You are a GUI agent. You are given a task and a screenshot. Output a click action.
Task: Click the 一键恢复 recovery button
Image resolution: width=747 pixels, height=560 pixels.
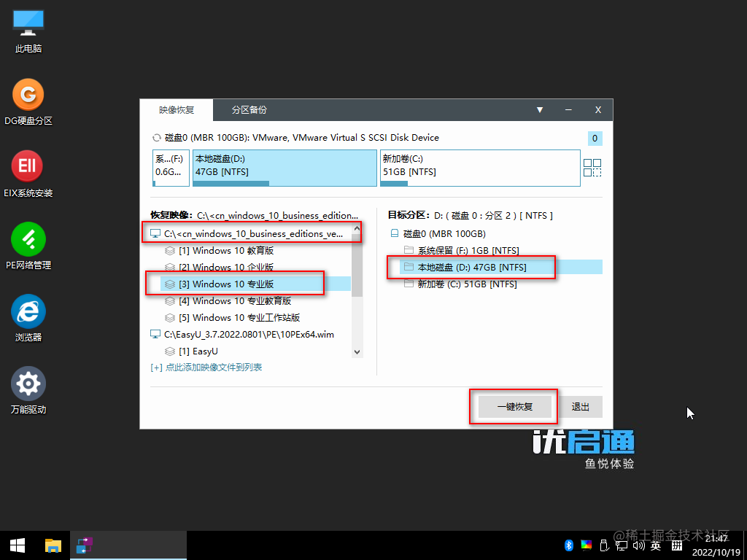click(514, 407)
